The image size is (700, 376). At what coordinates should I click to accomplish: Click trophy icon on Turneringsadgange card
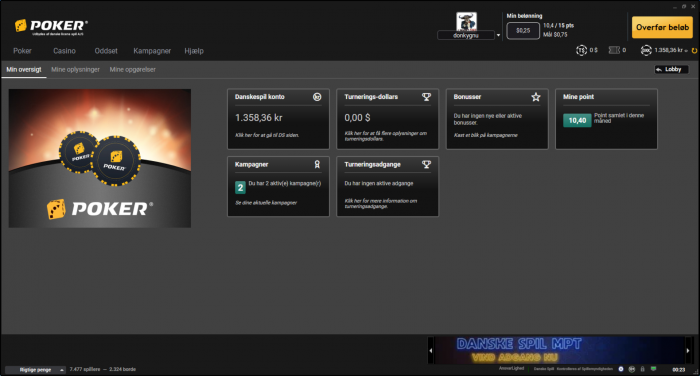pyautogui.click(x=426, y=164)
